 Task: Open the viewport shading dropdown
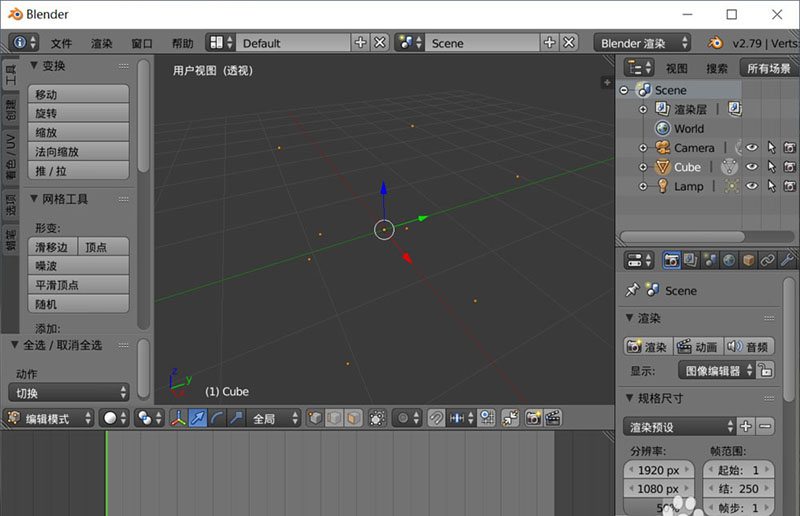[114, 419]
